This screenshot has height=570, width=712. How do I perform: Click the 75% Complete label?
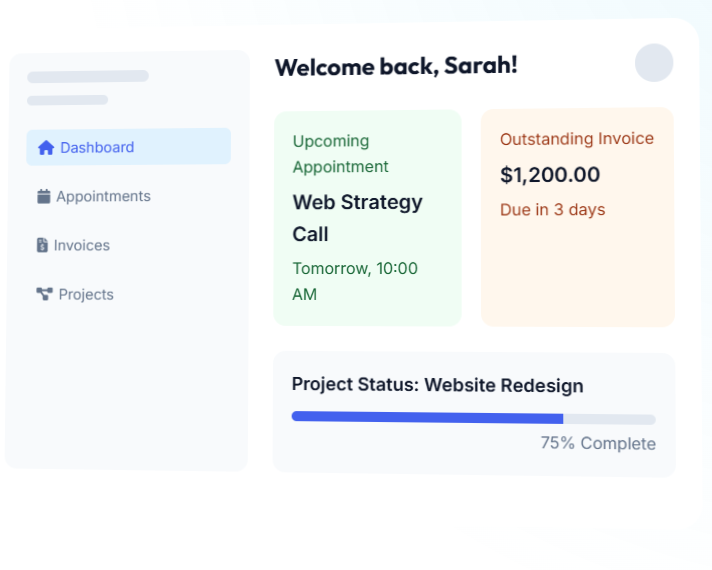pyautogui.click(x=598, y=443)
